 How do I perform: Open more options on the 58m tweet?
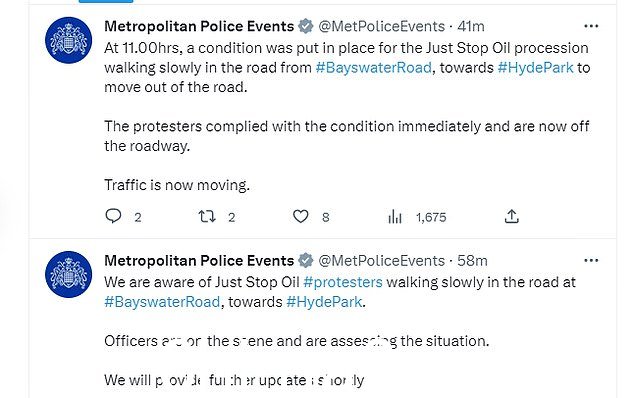point(591,260)
